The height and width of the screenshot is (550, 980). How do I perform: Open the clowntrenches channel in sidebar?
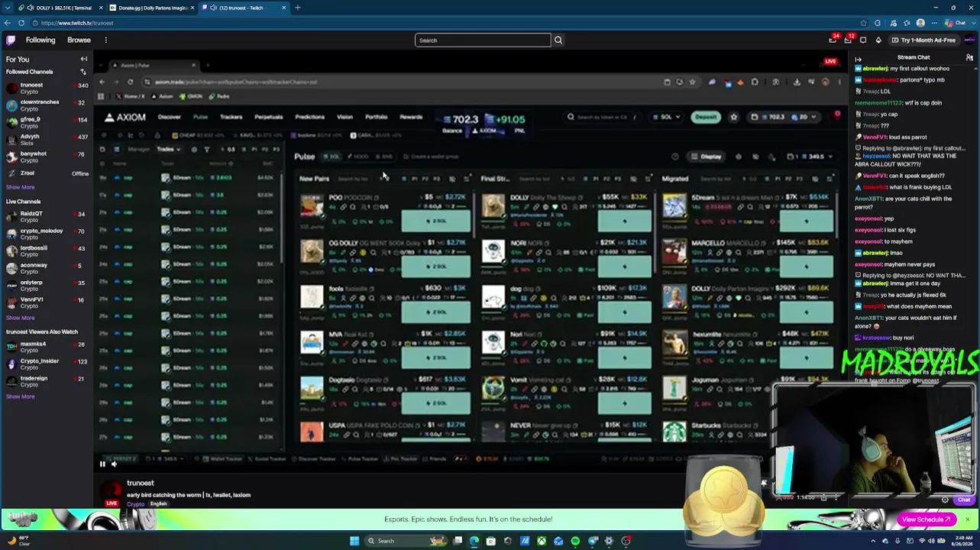(x=47, y=105)
